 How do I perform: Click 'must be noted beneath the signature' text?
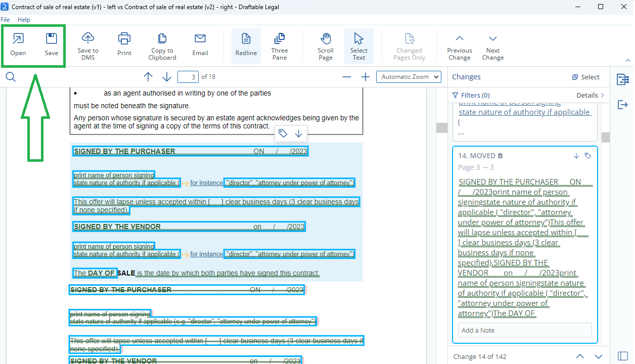(x=132, y=106)
